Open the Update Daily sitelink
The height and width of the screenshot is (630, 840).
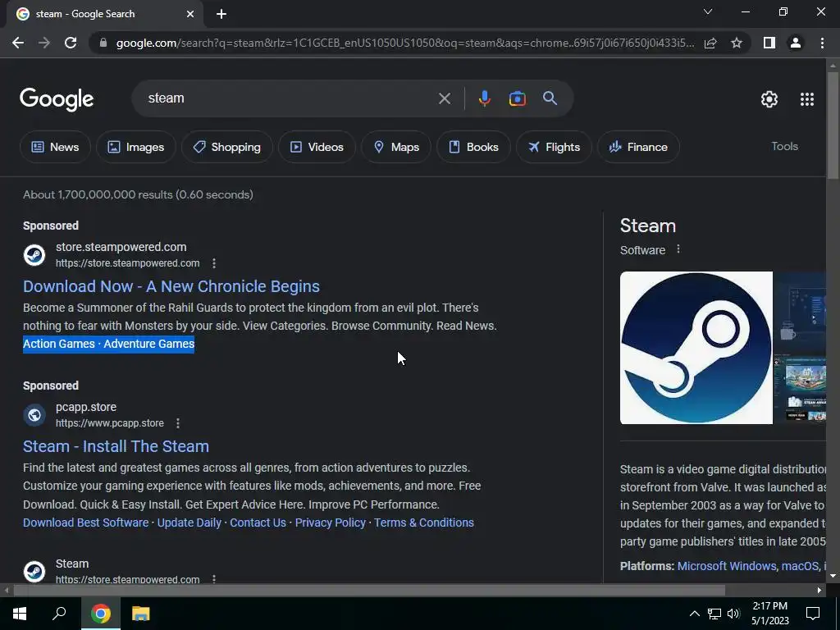click(189, 523)
